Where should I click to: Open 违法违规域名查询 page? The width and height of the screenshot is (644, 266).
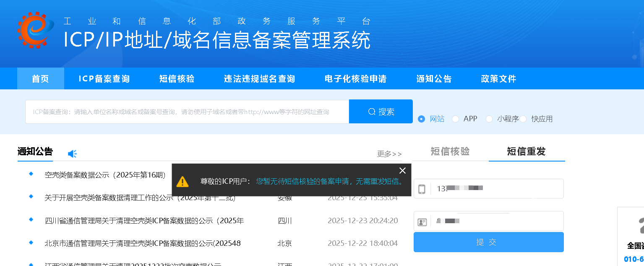(259, 78)
